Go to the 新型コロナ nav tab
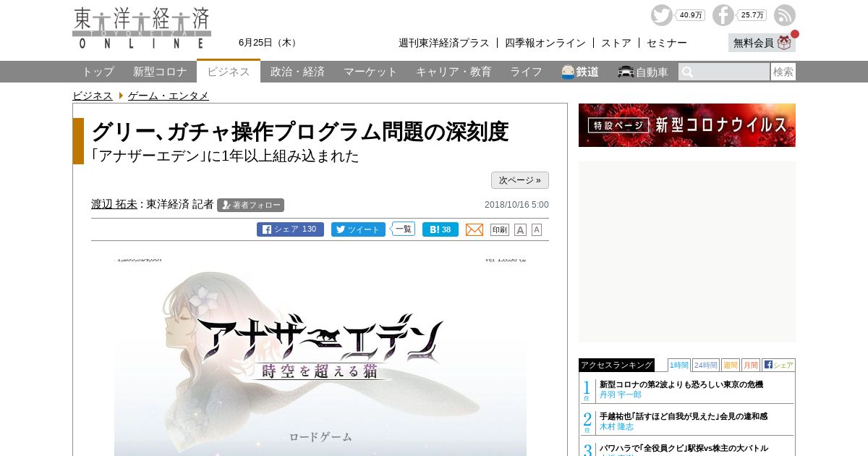 [160, 72]
